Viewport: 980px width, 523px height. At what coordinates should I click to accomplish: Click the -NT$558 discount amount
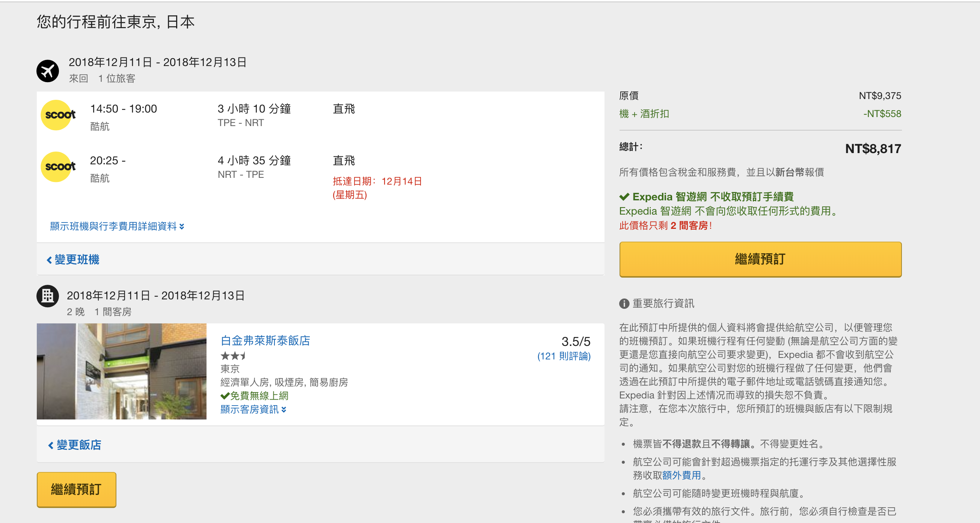click(x=882, y=114)
